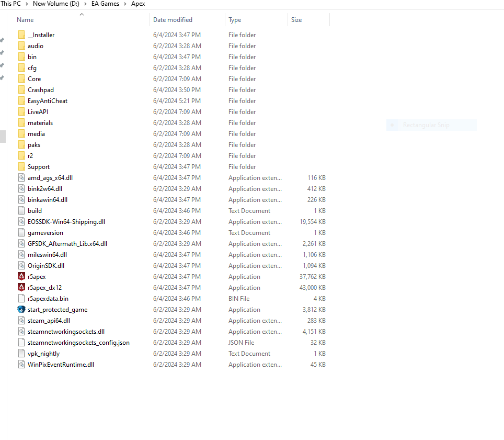504x440 pixels.
Task: Go to This PC breadcrumb
Action: (x=11, y=4)
